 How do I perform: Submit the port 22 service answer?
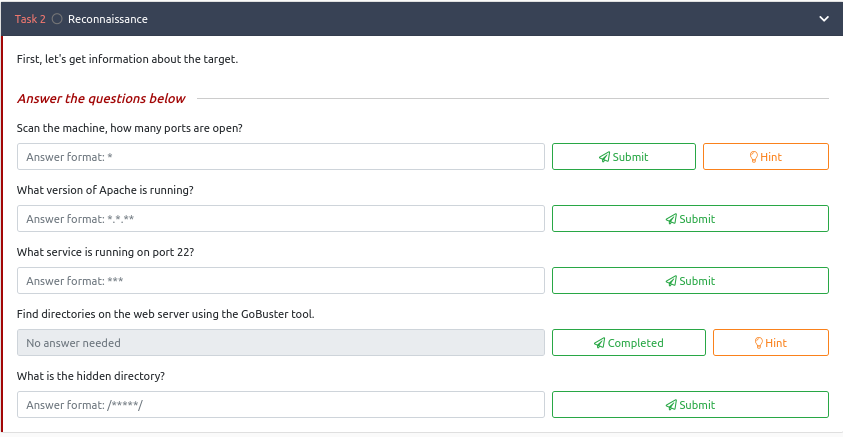[690, 280]
